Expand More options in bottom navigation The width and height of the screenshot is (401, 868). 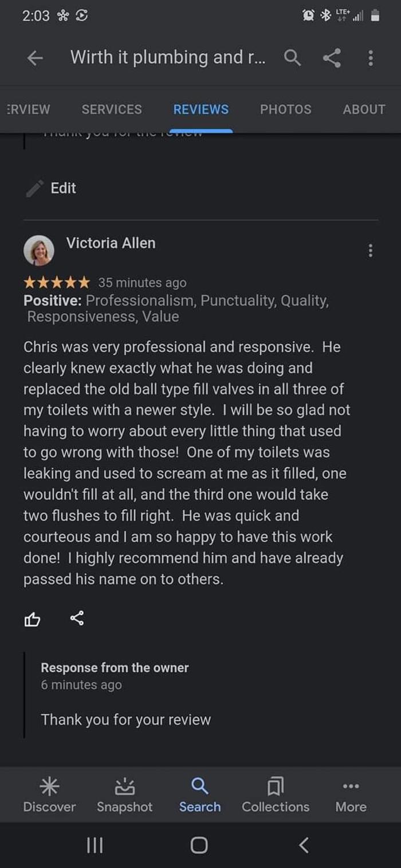[x=351, y=795]
